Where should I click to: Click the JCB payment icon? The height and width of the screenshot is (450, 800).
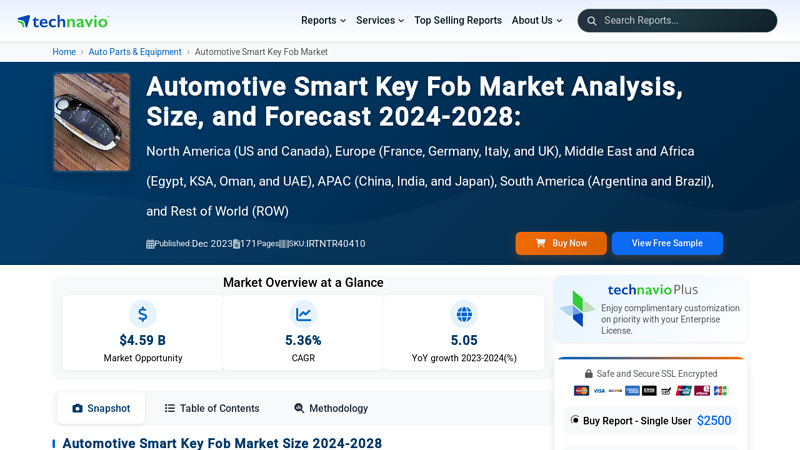(720, 391)
